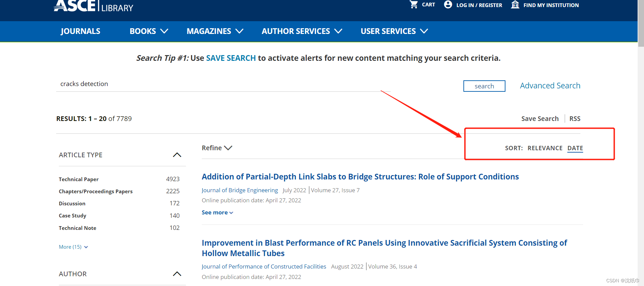This screenshot has height=286, width=644.
Task: Click the cracks detection search field
Action: coord(223,84)
